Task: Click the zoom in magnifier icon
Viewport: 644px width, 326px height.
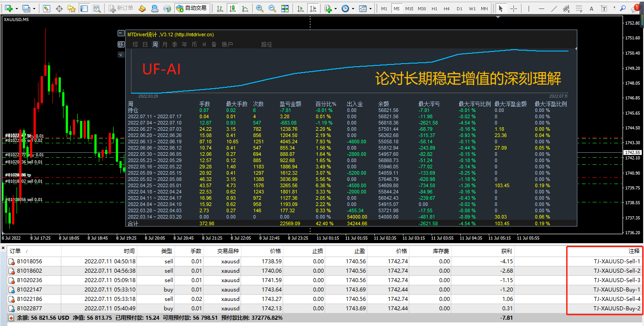Action: [260, 9]
